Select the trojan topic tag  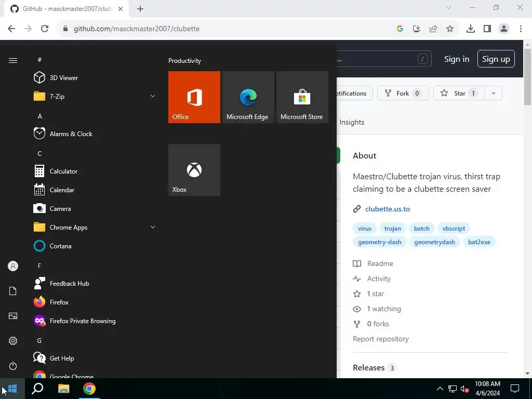[x=393, y=229]
